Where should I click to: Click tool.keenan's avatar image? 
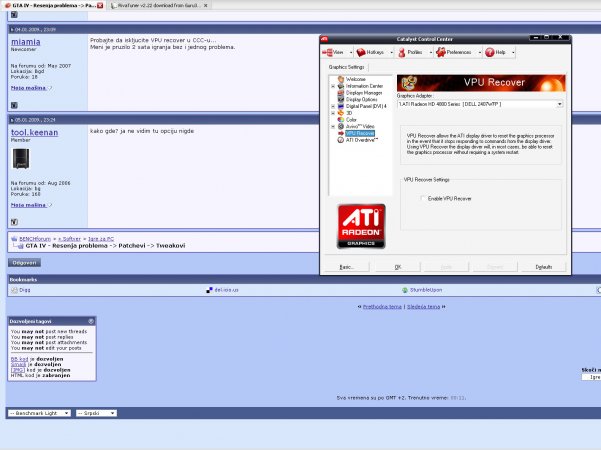pyautogui.click(x=21, y=159)
